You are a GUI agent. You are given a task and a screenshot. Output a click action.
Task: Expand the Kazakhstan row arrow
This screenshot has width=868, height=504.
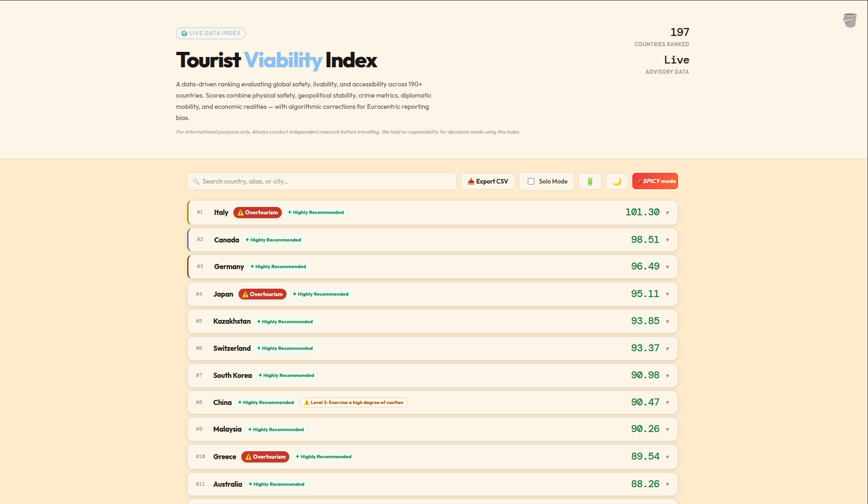[667, 322]
